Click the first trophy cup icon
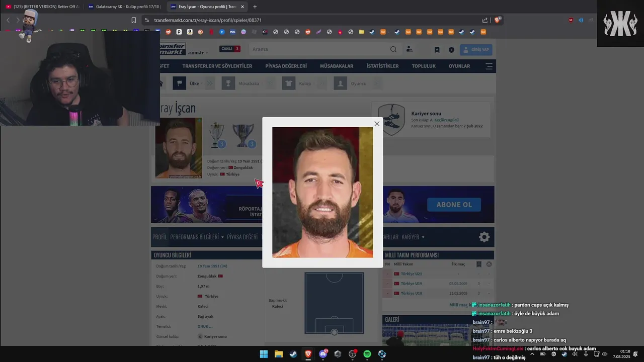644x362 pixels. pos(217,135)
